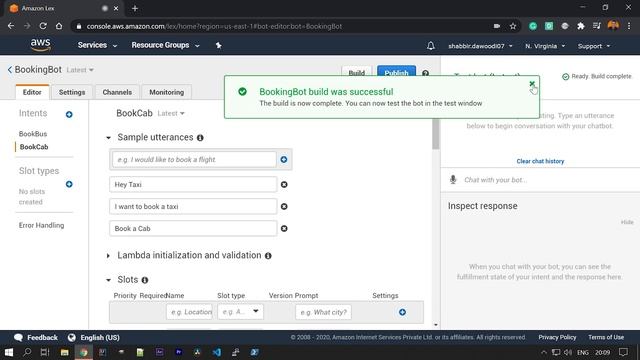Remove the 'Book a Cab' utterance
Viewport: 640px width, 360px height.
click(284, 229)
